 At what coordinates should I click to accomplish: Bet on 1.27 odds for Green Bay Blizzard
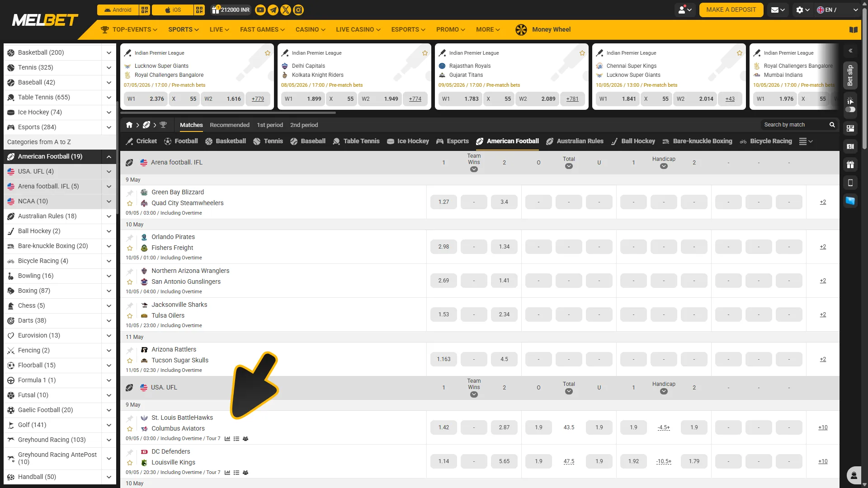(x=443, y=202)
